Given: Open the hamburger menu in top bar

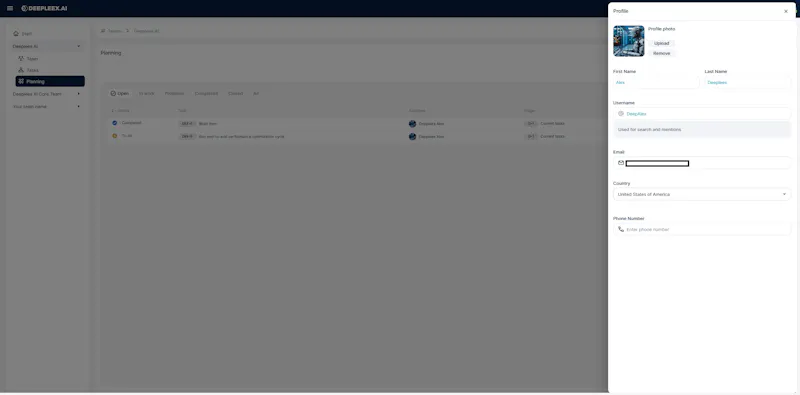Looking at the screenshot, I should click(10, 8).
